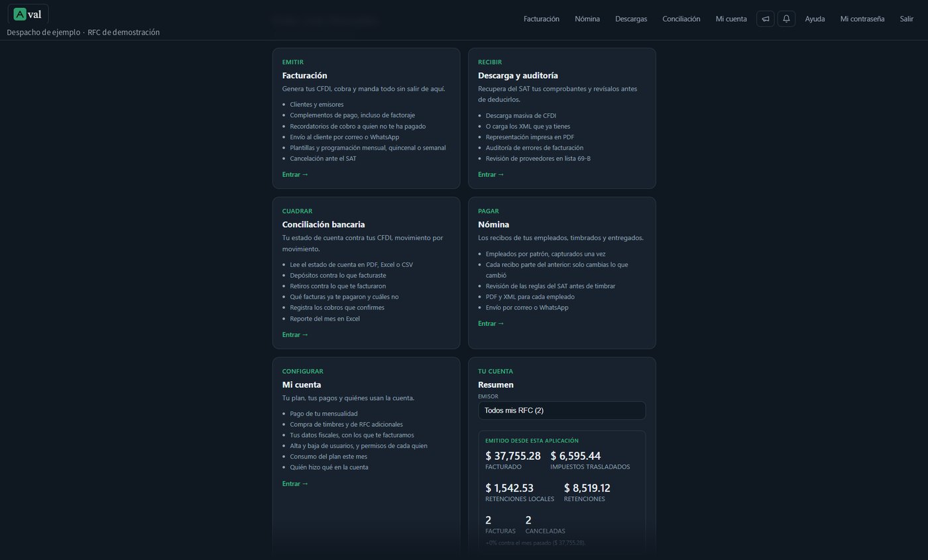
Task: Click Salir to log out
Action: coord(907,19)
